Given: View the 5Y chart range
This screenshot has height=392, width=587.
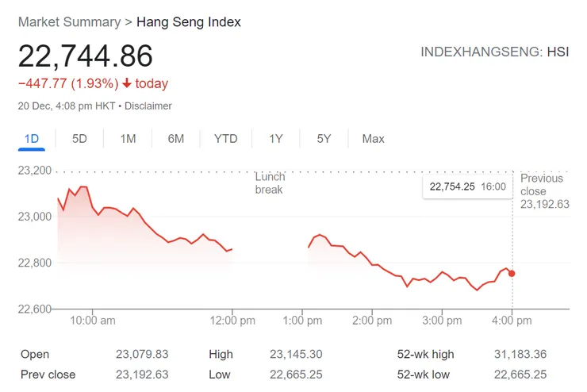Looking at the screenshot, I should point(324,139).
